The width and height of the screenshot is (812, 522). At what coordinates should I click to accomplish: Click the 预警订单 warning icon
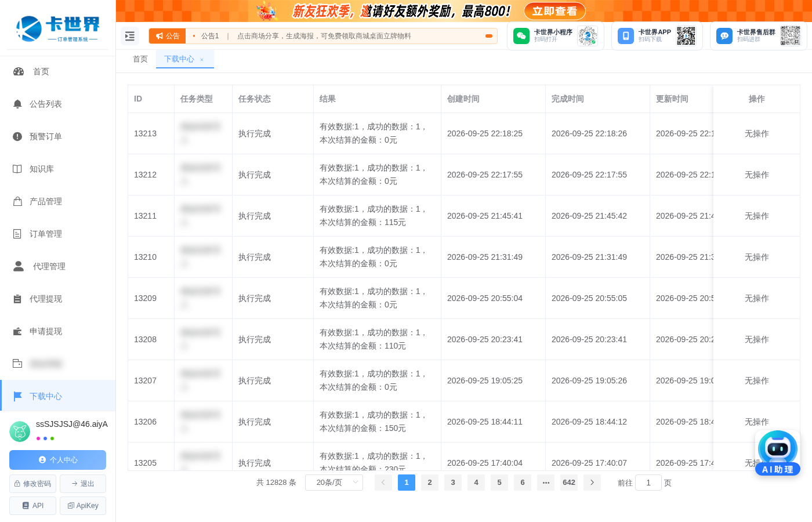coord(17,136)
